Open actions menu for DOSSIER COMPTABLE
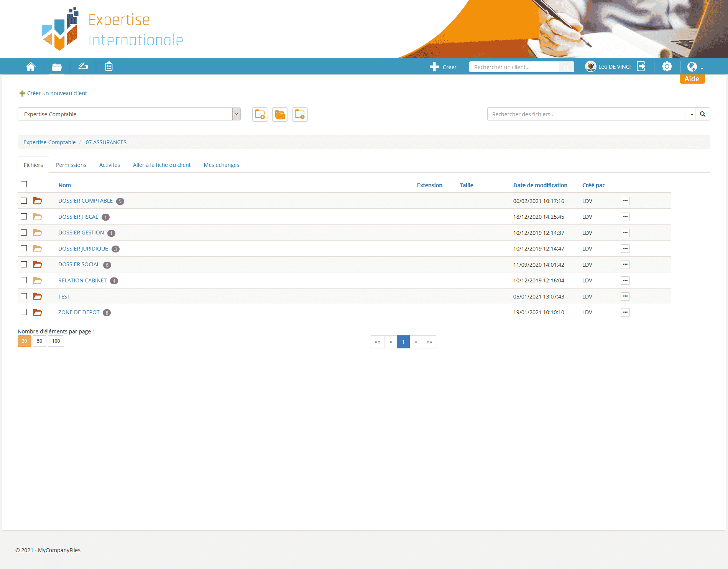This screenshot has height=569, width=728. (625, 201)
